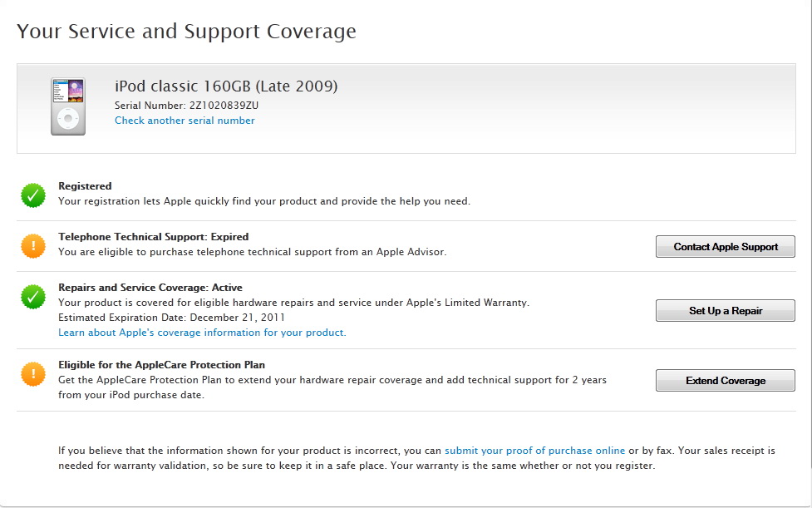Click the green checkmark for Repairs and Service Coverage
The image size is (812, 508).
33,297
